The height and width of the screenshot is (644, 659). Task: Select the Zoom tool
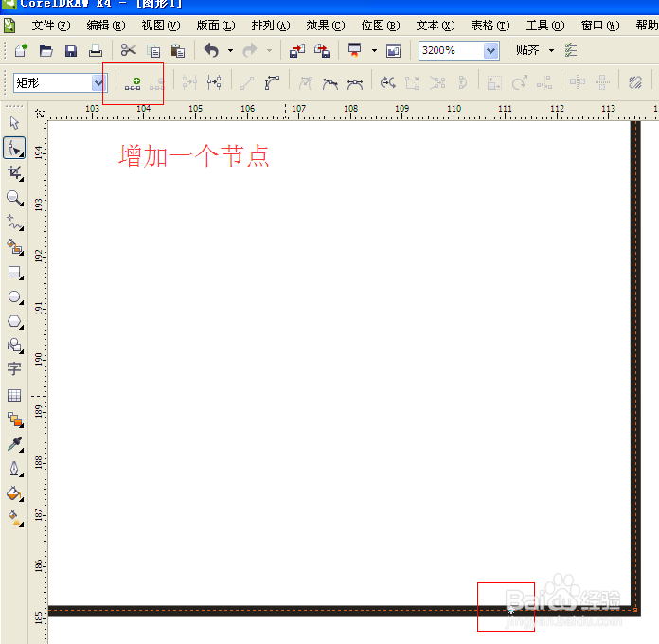[x=15, y=198]
